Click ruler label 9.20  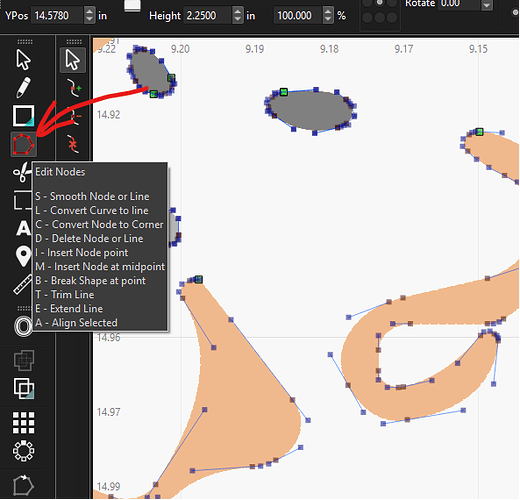tap(180, 49)
